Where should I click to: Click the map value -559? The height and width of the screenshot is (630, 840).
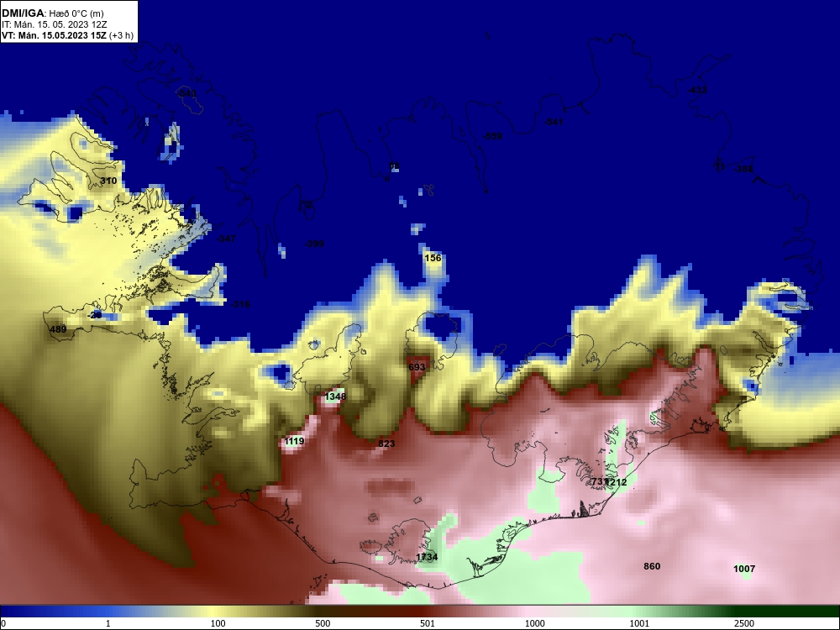pyautogui.click(x=492, y=137)
